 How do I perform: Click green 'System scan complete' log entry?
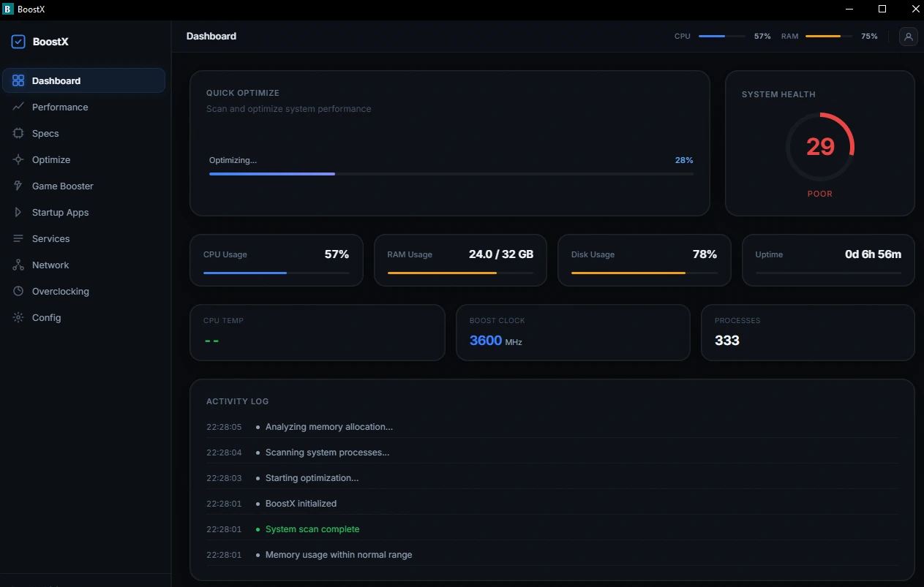pos(312,529)
